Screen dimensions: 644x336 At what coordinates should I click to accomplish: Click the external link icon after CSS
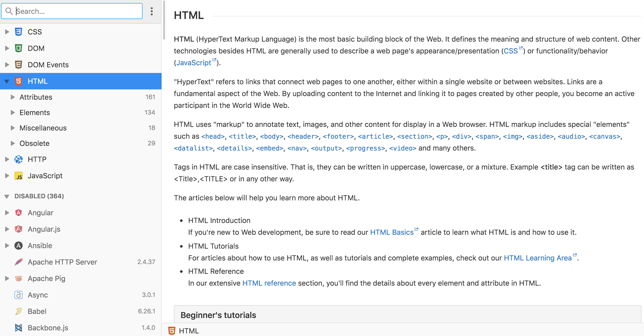coord(521,48)
